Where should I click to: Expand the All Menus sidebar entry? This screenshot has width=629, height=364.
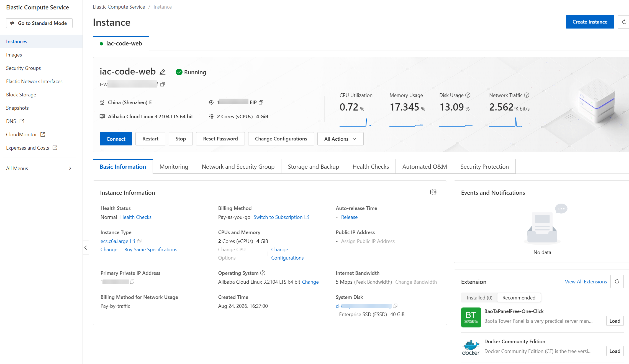tap(39, 168)
